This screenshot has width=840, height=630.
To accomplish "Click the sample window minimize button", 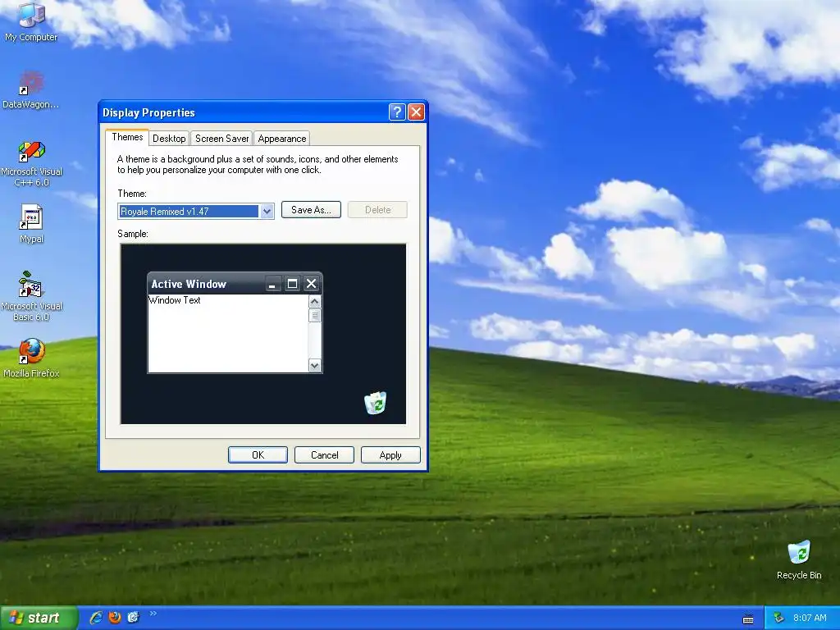I will (272, 284).
